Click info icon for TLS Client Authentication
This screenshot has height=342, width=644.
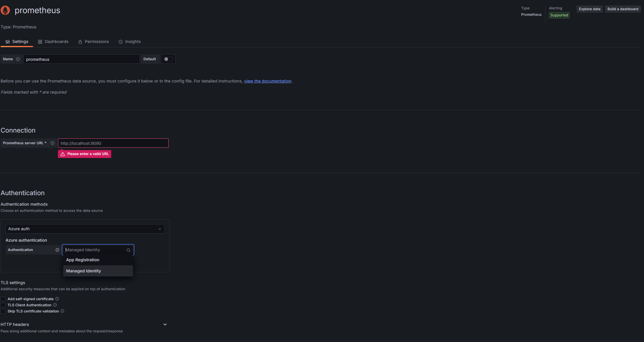pyautogui.click(x=55, y=305)
